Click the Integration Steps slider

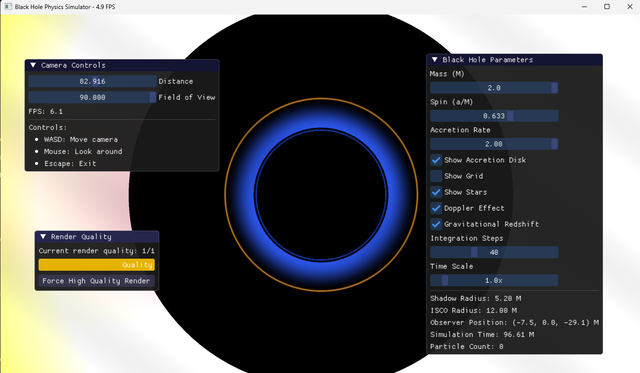pyautogui.click(x=494, y=252)
